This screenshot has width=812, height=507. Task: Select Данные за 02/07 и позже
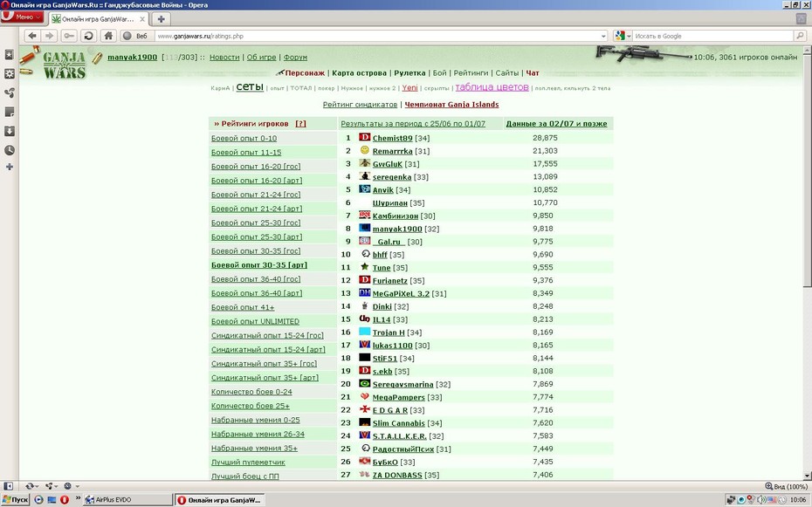click(556, 124)
